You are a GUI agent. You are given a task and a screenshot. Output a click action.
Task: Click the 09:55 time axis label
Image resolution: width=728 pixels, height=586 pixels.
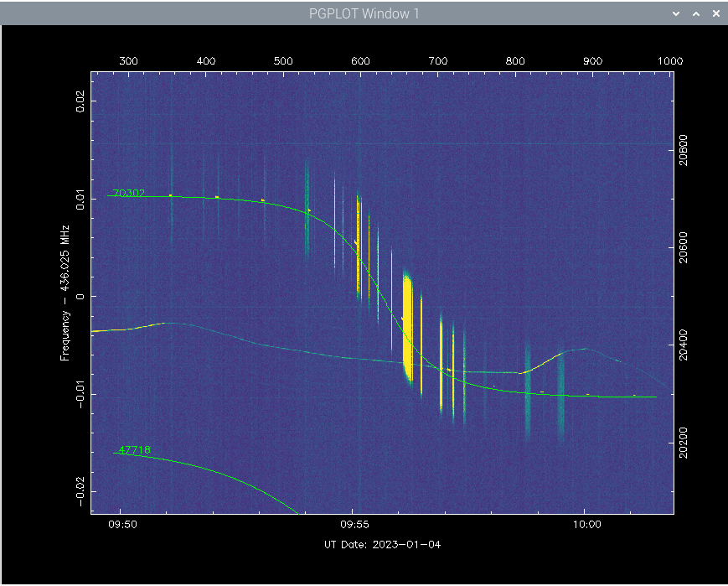click(x=354, y=524)
